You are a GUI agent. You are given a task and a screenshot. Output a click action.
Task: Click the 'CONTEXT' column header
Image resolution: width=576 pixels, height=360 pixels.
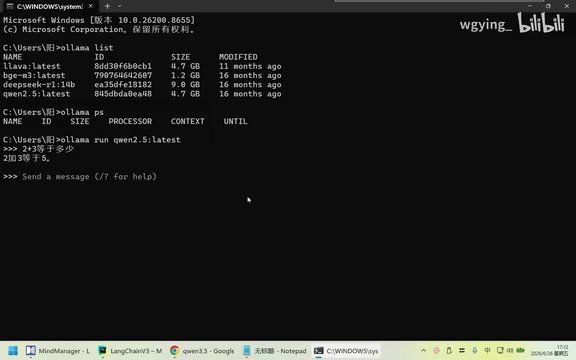coord(187,122)
